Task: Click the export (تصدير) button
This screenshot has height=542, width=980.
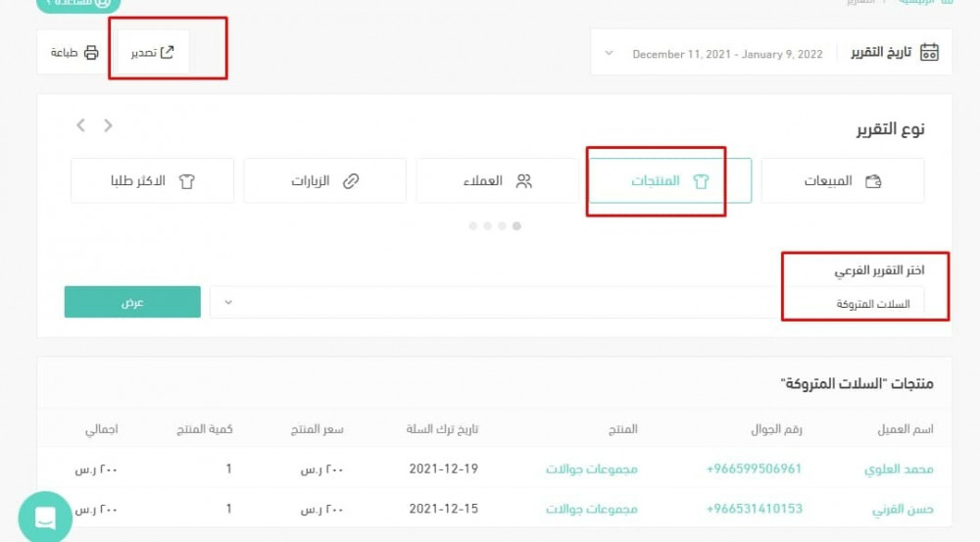Action: tap(153, 52)
